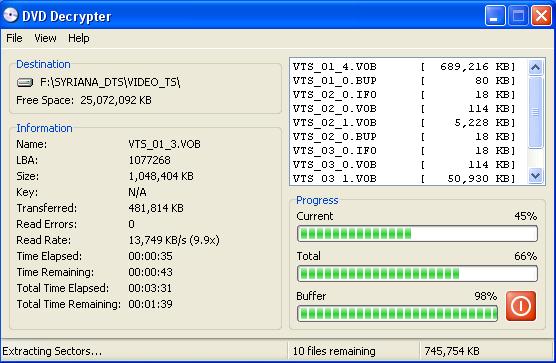Click the Free Space value 25,072,092 KB
The width and height of the screenshot is (556, 363).
pyautogui.click(x=116, y=100)
